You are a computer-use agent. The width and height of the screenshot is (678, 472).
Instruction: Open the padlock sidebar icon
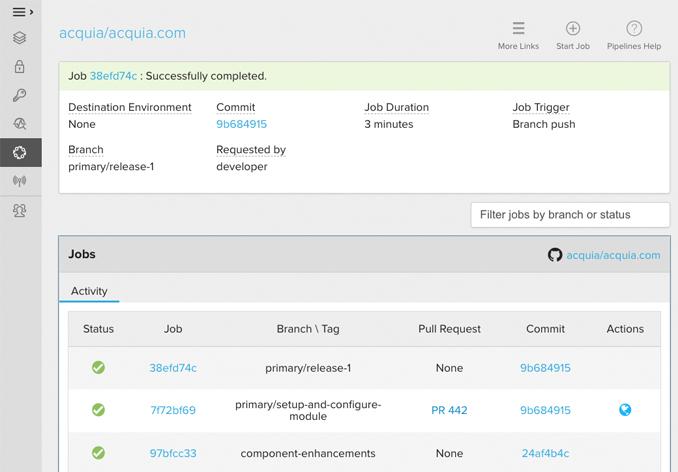[19, 67]
